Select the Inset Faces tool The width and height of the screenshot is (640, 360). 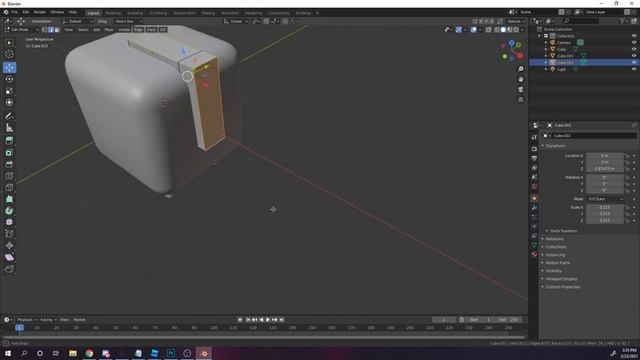click(9, 153)
